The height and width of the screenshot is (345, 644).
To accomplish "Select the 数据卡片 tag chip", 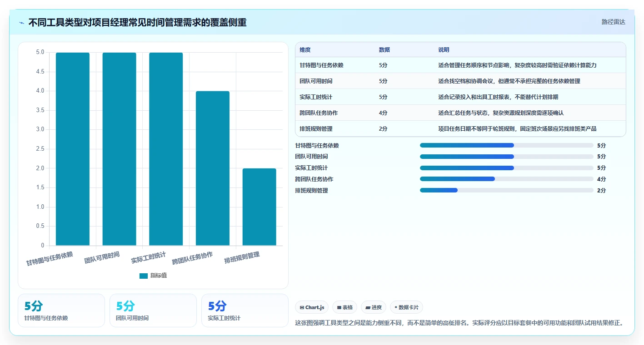I will point(406,307).
